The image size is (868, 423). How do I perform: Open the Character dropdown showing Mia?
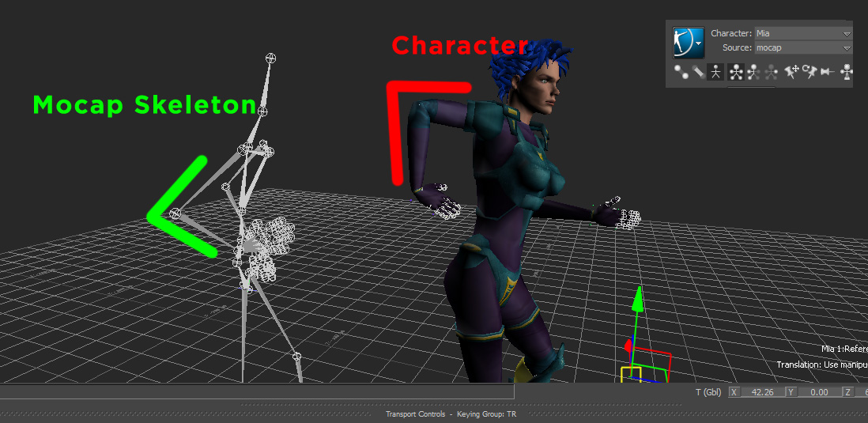click(x=804, y=33)
